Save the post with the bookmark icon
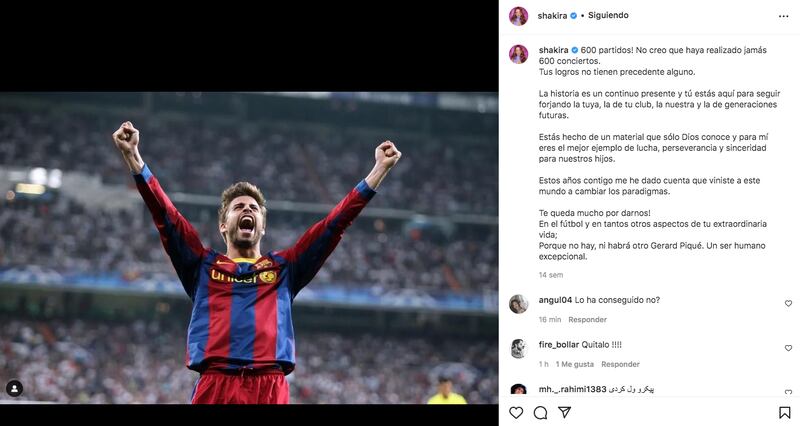 tap(784, 412)
